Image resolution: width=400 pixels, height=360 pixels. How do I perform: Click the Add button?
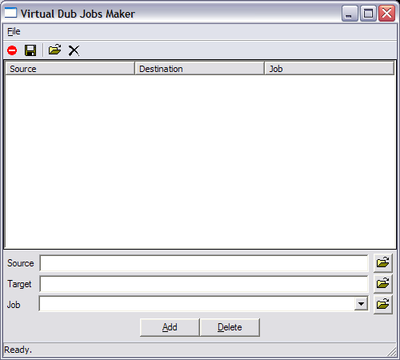click(170, 327)
